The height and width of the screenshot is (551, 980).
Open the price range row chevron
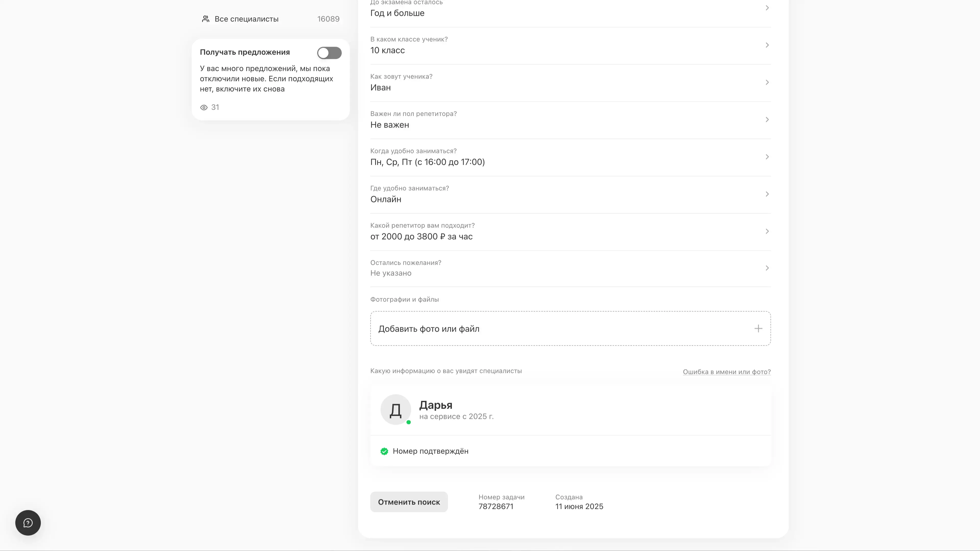[767, 231]
